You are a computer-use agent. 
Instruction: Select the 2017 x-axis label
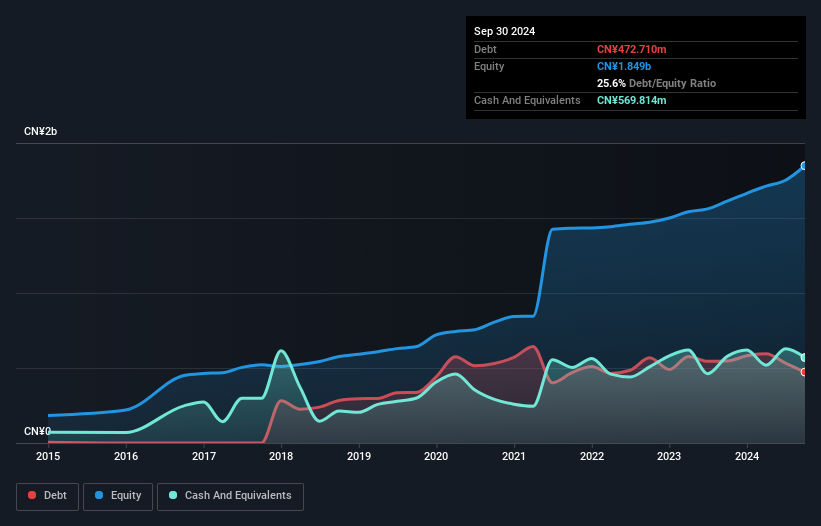pos(204,456)
